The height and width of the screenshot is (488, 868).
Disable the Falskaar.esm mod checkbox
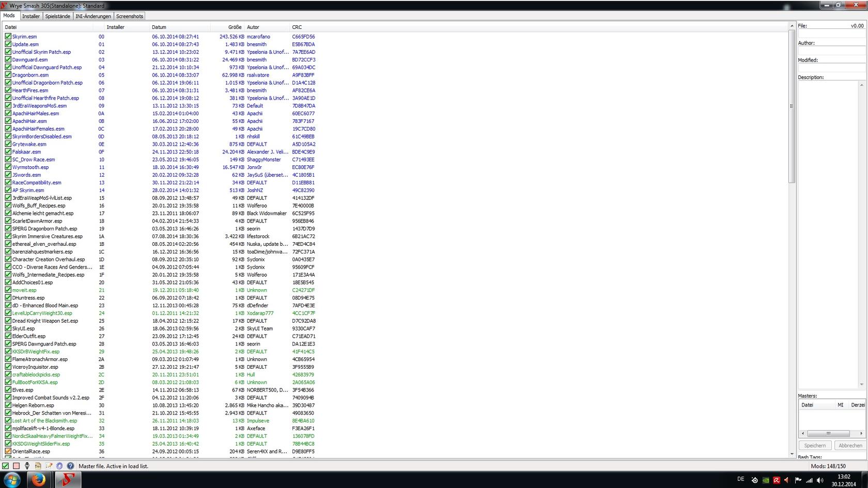tap(8, 152)
